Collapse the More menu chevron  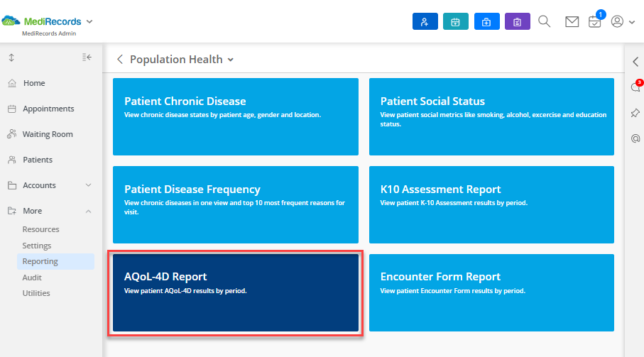tap(88, 212)
